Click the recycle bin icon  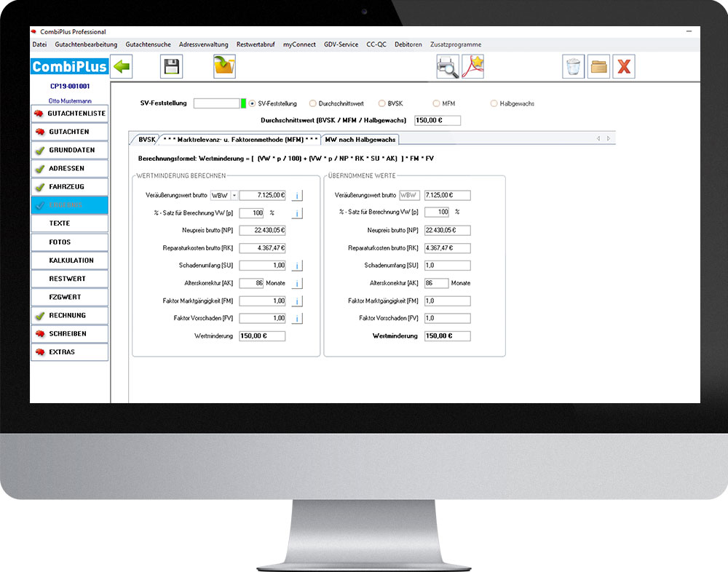[x=574, y=67]
